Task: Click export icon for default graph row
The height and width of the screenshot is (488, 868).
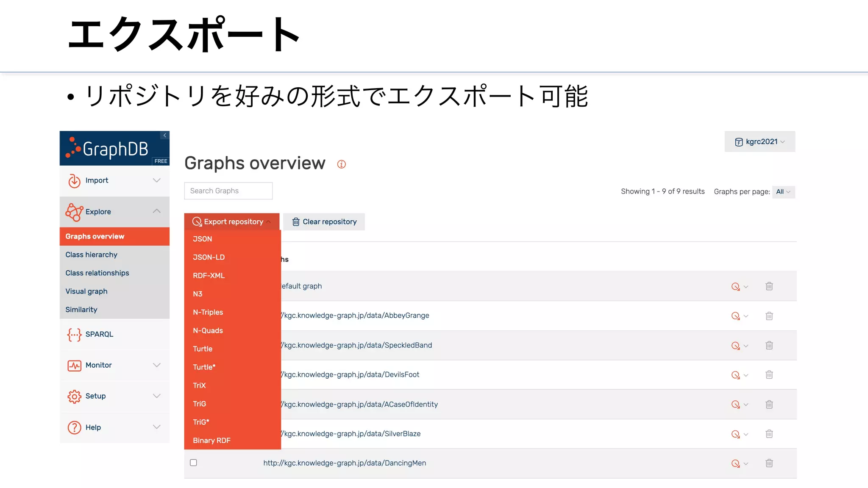Action: 735,287
